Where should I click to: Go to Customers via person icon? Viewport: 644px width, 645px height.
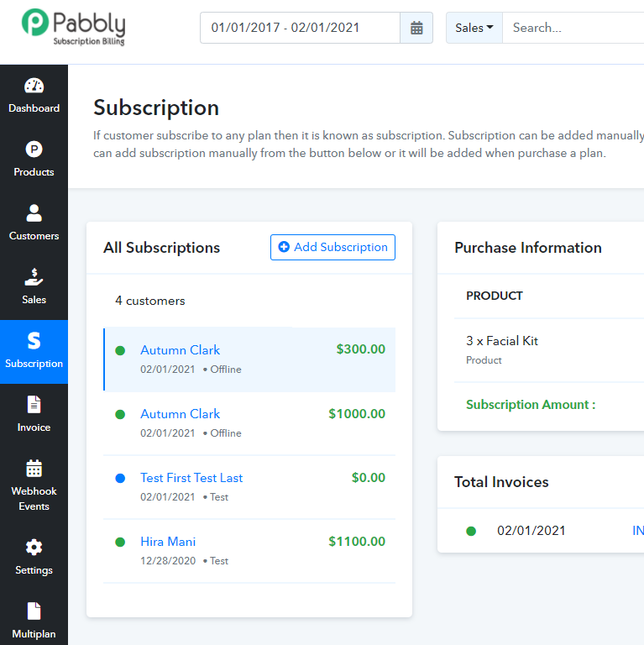(x=34, y=213)
